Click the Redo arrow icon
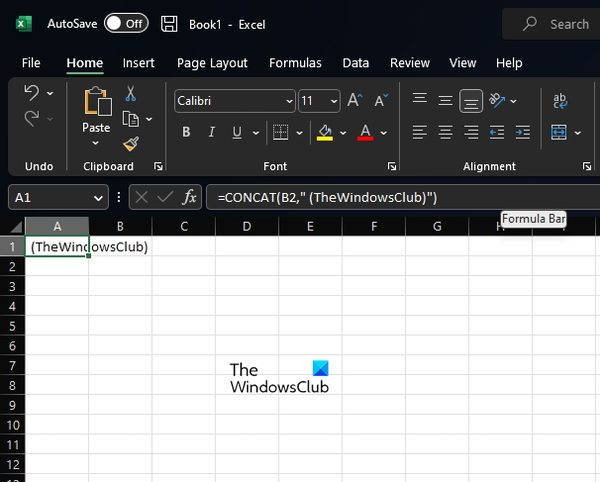This screenshot has width=600, height=482. click(x=32, y=118)
